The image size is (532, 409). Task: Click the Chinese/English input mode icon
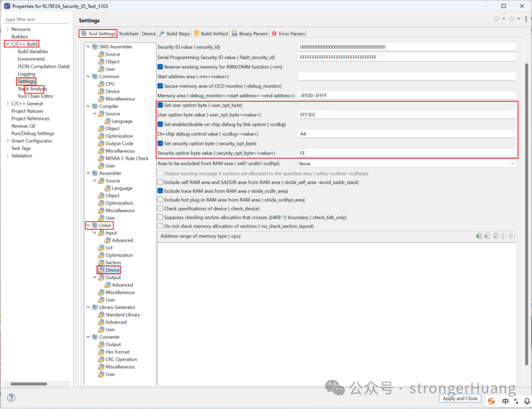[505, 401]
